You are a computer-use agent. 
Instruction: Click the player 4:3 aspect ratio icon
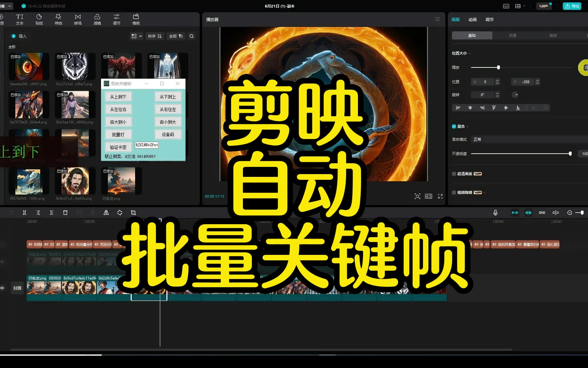click(428, 196)
